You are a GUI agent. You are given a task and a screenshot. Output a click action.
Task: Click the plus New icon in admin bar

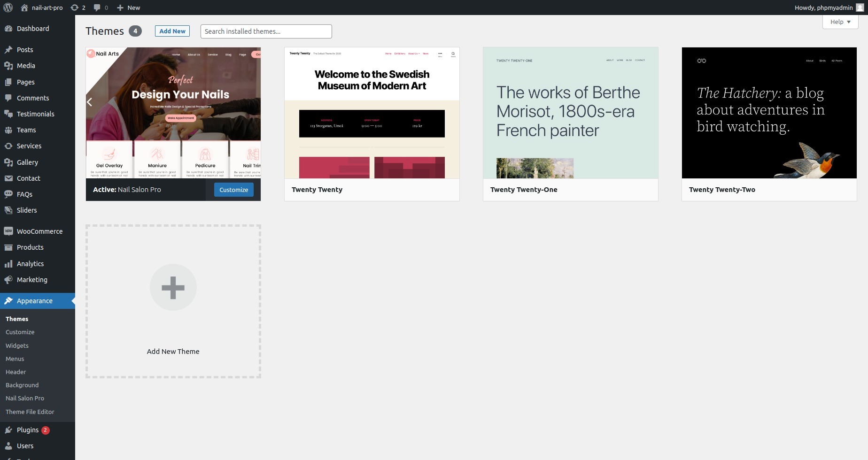click(x=120, y=8)
